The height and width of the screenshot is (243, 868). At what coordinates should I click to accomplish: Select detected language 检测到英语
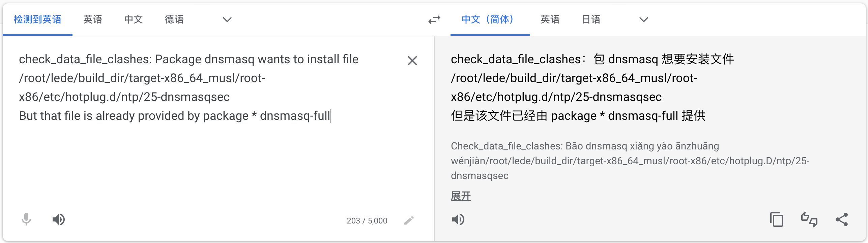(37, 20)
